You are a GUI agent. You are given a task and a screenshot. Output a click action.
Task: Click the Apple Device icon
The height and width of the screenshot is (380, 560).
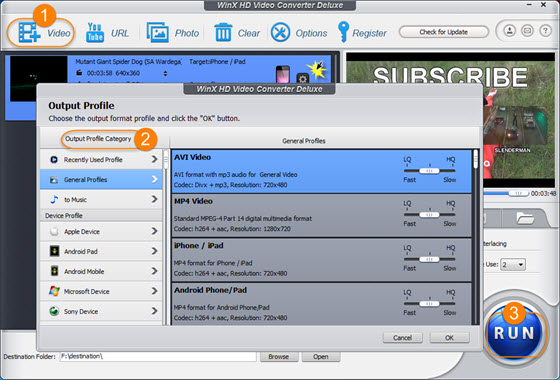click(54, 231)
